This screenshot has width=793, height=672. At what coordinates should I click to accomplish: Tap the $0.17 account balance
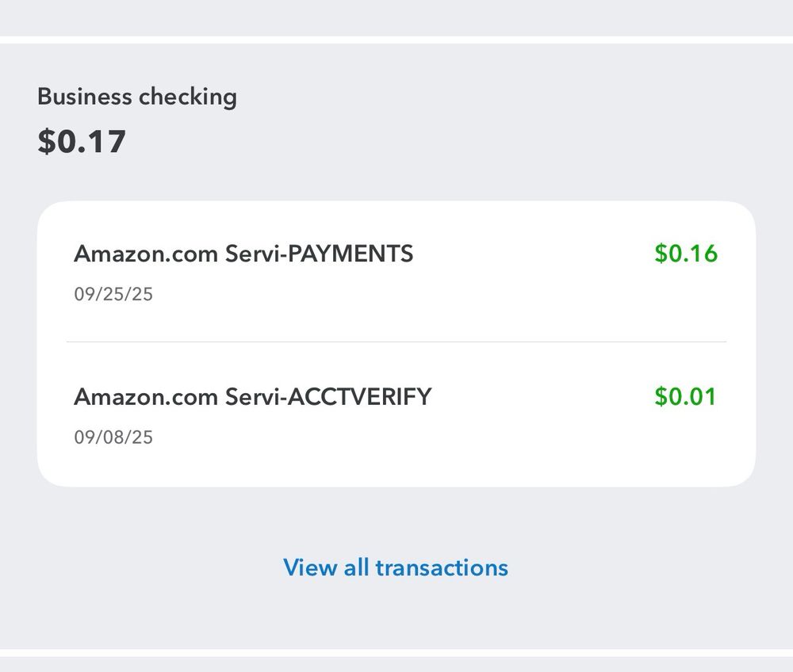(82, 141)
